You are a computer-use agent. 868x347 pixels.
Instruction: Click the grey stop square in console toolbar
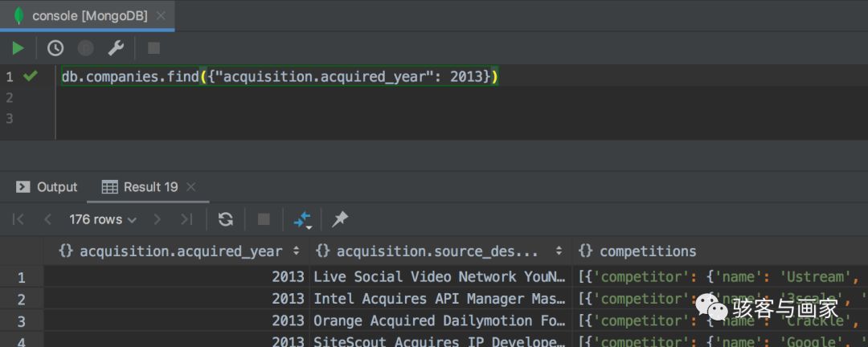point(154,49)
